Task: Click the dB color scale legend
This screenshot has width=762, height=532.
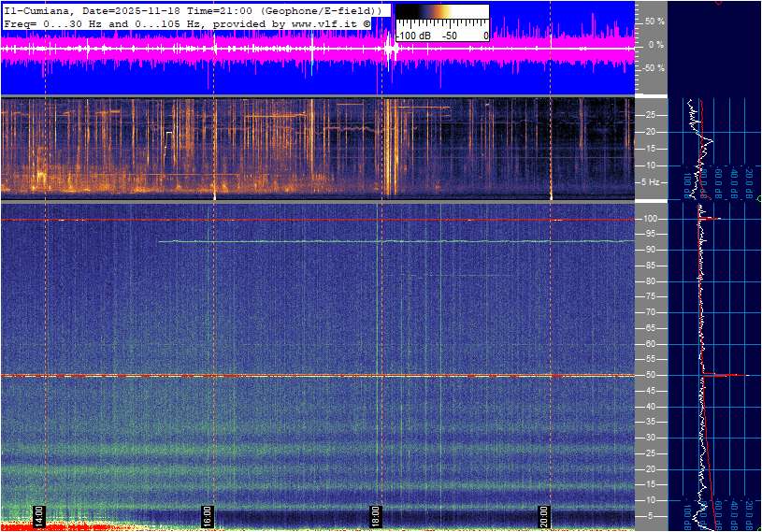Action: coord(441,22)
